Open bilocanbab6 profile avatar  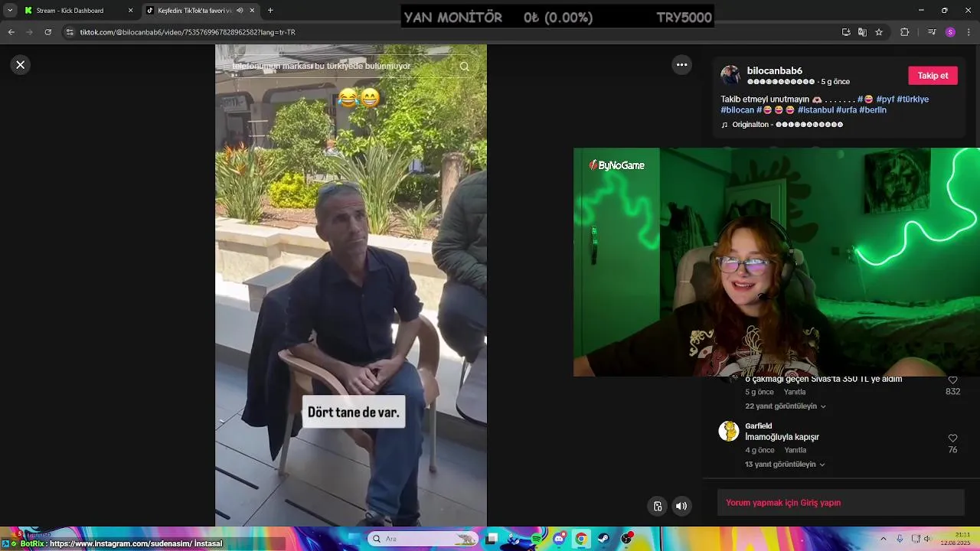pos(730,75)
